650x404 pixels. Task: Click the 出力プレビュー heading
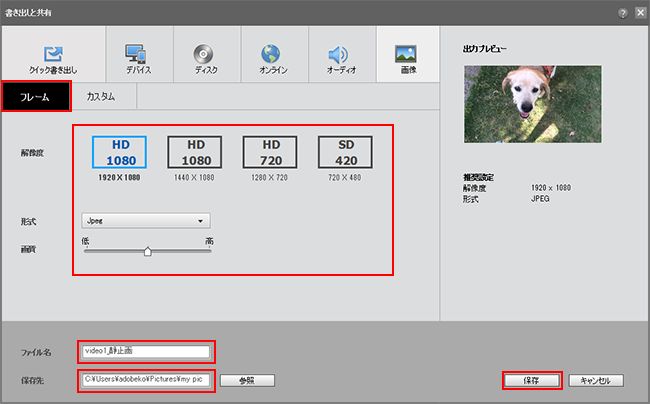tap(485, 49)
